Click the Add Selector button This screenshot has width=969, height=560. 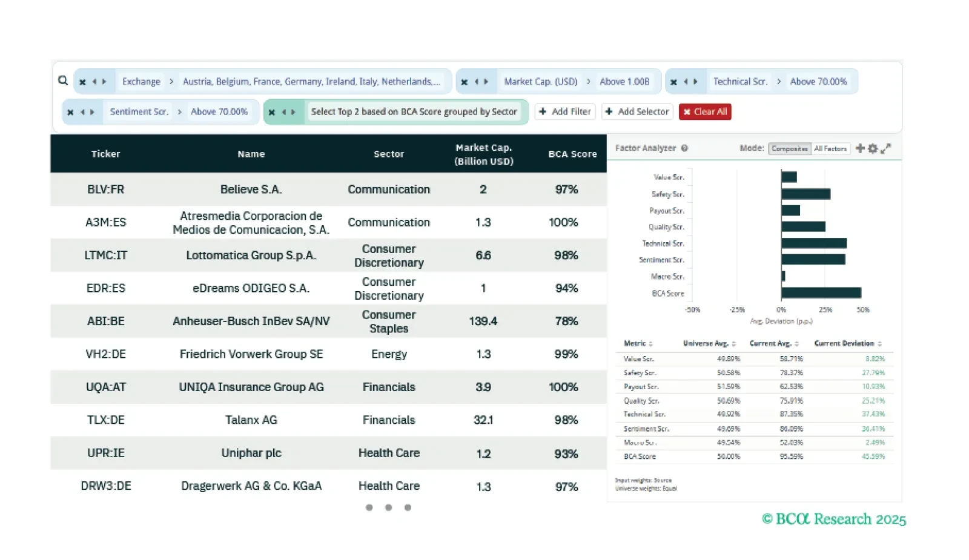pyautogui.click(x=637, y=111)
